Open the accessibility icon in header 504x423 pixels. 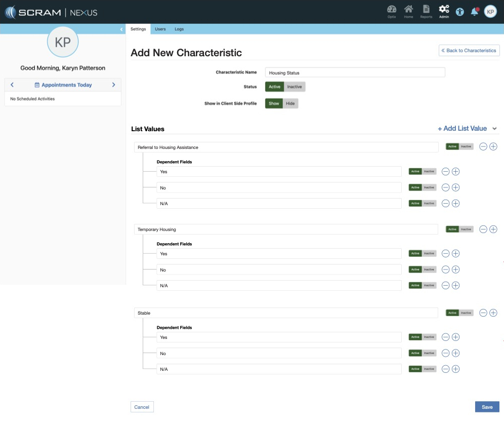tap(459, 12)
